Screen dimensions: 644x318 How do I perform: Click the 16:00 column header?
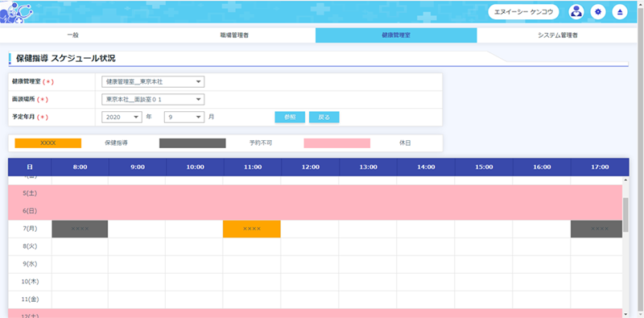tap(542, 167)
